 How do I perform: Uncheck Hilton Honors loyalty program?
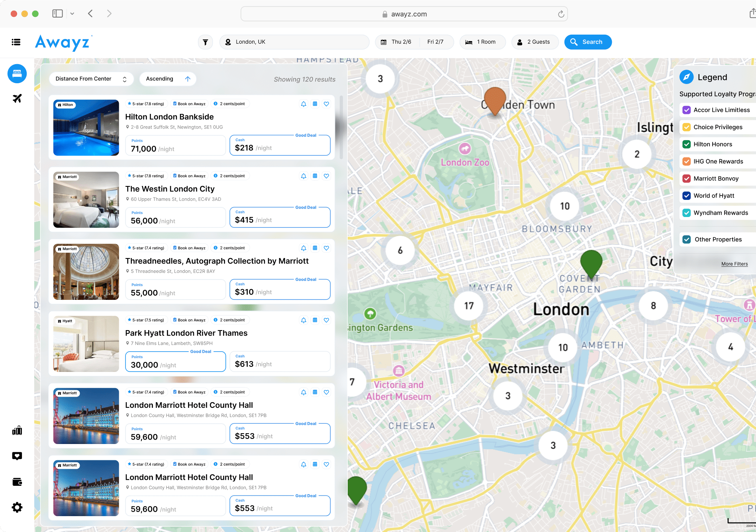(x=687, y=144)
